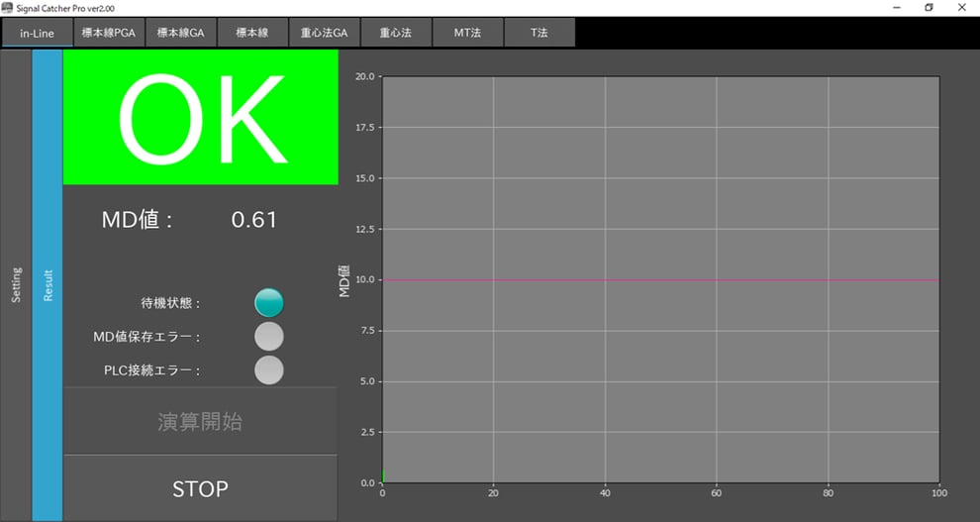The height and width of the screenshot is (522, 980).
Task: Select the 重心法 tab
Action: click(396, 33)
